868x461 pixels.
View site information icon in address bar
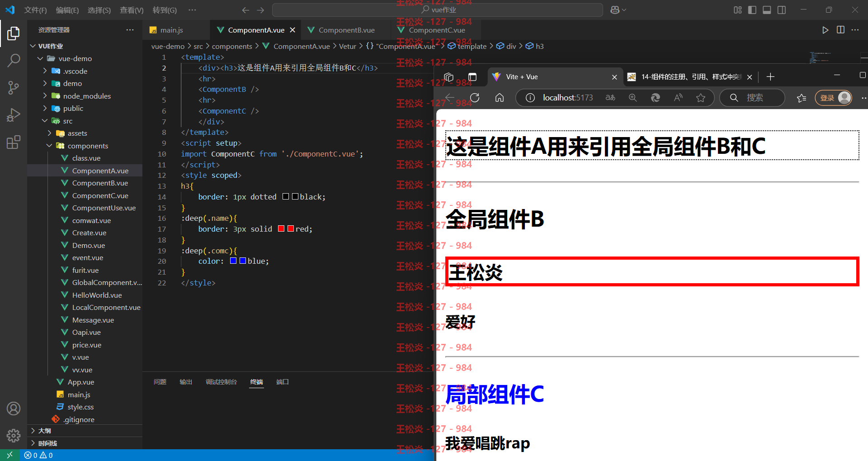530,98
